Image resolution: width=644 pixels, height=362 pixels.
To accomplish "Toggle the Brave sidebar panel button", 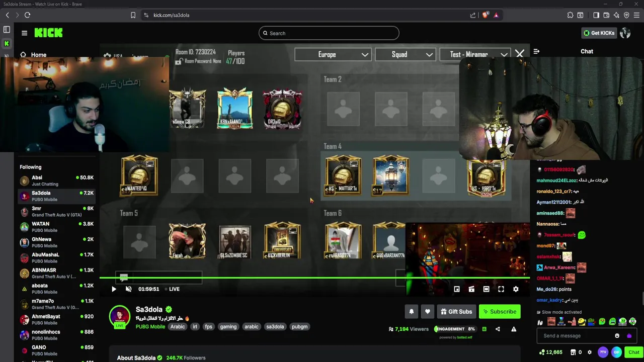I will [x=596, y=15].
